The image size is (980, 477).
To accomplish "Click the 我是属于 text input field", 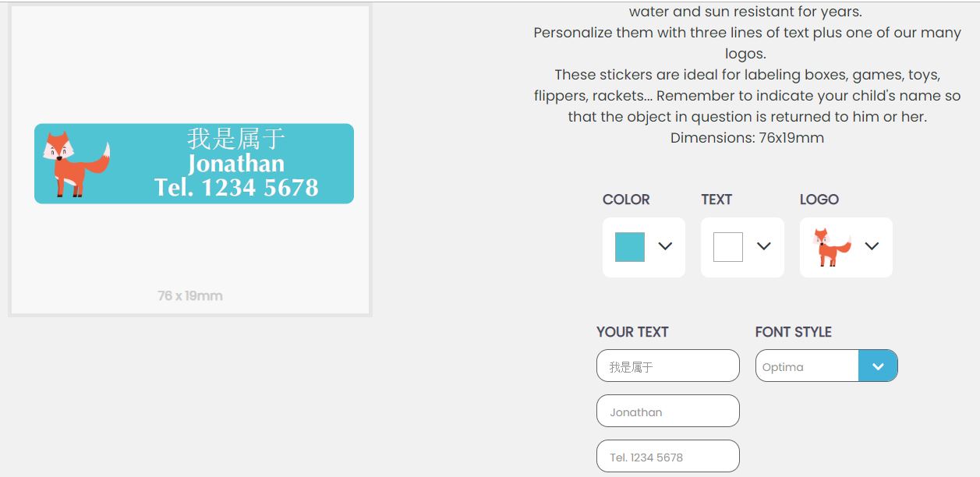I will pos(667,365).
